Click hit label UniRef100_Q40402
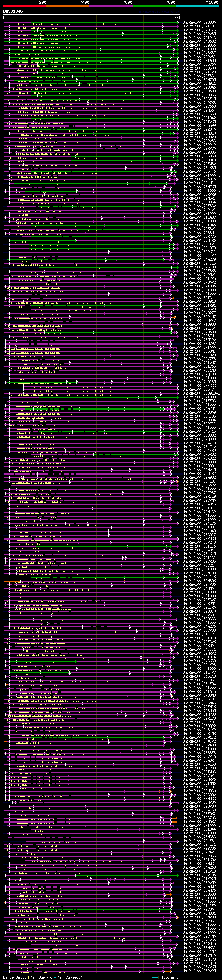 click(x=199, y=210)
